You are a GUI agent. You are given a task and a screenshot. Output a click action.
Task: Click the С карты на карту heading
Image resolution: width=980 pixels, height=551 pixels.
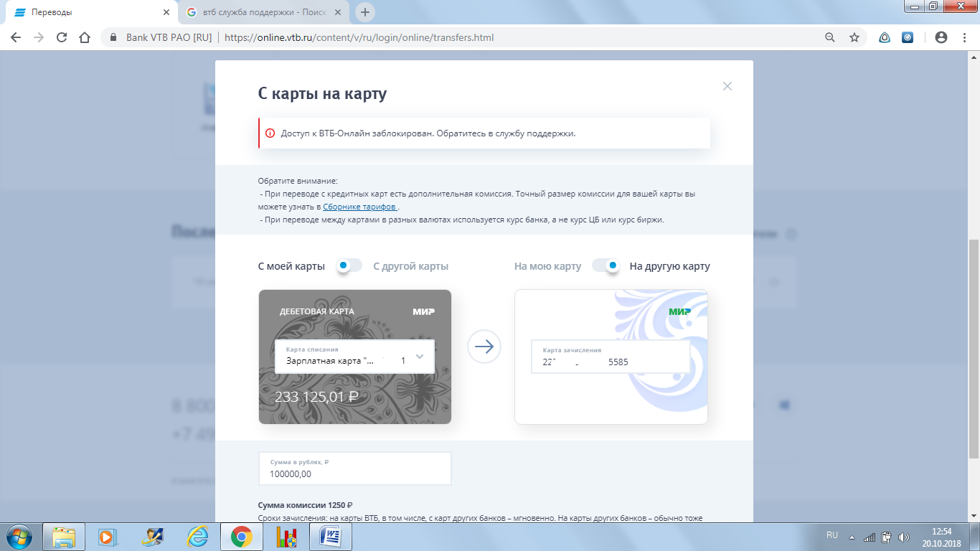[322, 94]
